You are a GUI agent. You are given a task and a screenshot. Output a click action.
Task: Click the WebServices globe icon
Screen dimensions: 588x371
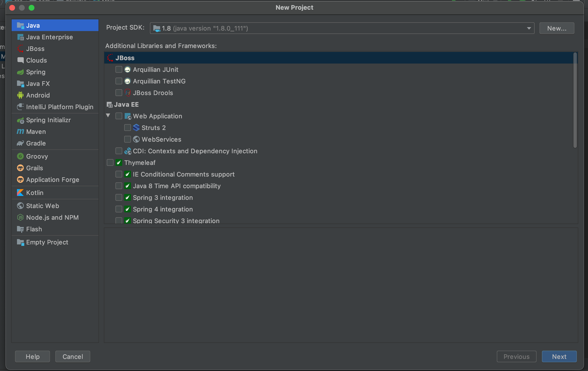click(136, 139)
